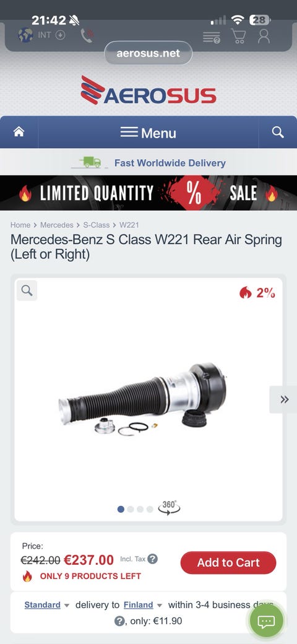The height and width of the screenshot is (644, 297).
Task: Select the fourth image carousel dot
Action: click(150, 509)
